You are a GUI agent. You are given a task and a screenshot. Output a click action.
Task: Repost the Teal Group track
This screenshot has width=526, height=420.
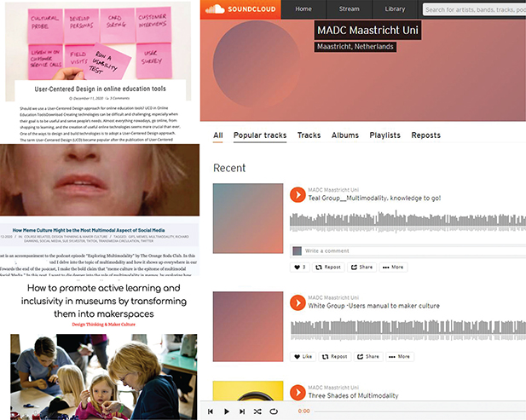328,268
